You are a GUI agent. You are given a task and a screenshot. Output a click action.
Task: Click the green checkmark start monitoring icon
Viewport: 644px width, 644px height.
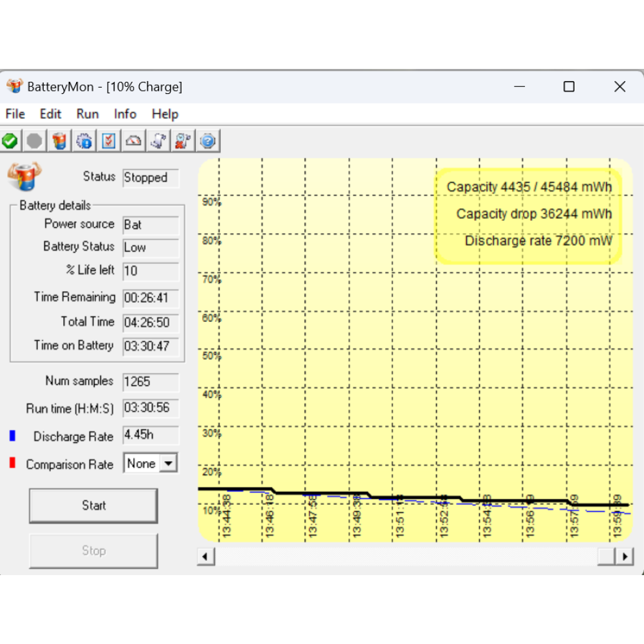10,140
